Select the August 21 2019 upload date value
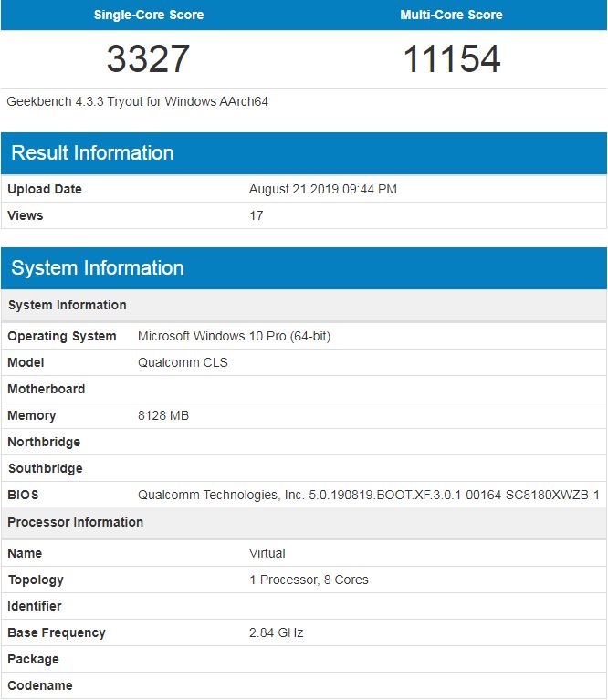This screenshot has width=608, height=700. pyautogui.click(x=322, y=189)
